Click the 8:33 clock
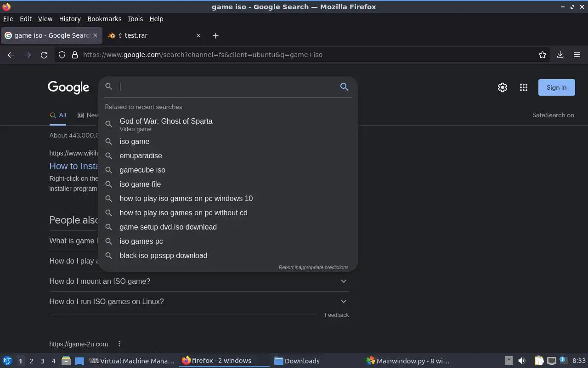Screen dimensions: 588x368 [x=579, y=361]
